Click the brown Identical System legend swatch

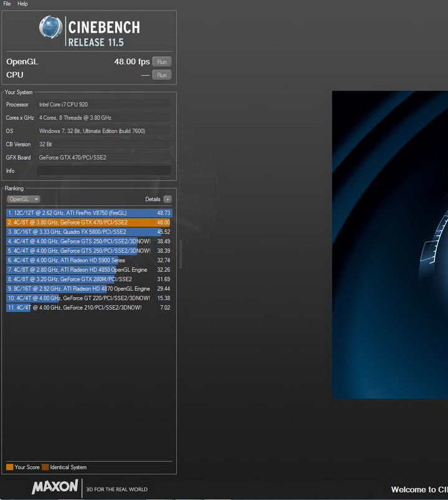pyautogui.click(x=45, y=467)
